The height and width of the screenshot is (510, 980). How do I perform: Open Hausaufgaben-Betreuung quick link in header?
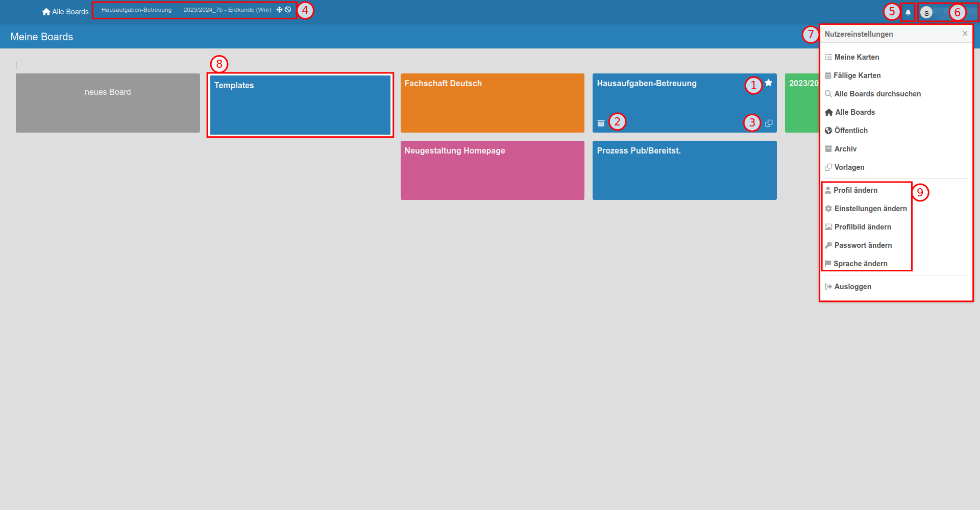[x=136, y=10]
